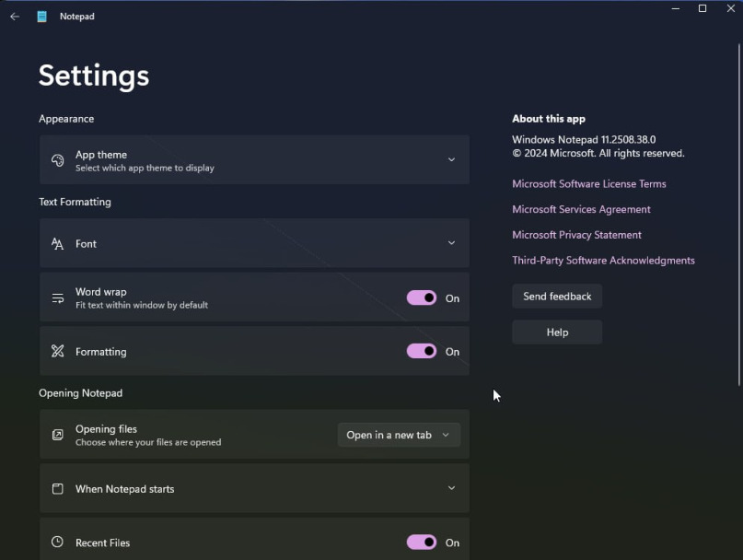Turn off the Word wrap toggle
This screenshot has height=560, width=743.
(x=422, y=297)
